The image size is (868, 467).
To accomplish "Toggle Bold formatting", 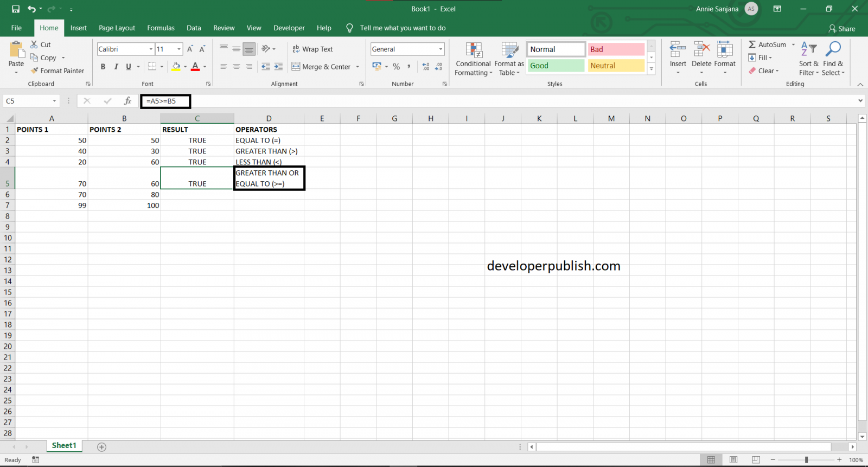I will pyautogui.click(x=103, y=67).
